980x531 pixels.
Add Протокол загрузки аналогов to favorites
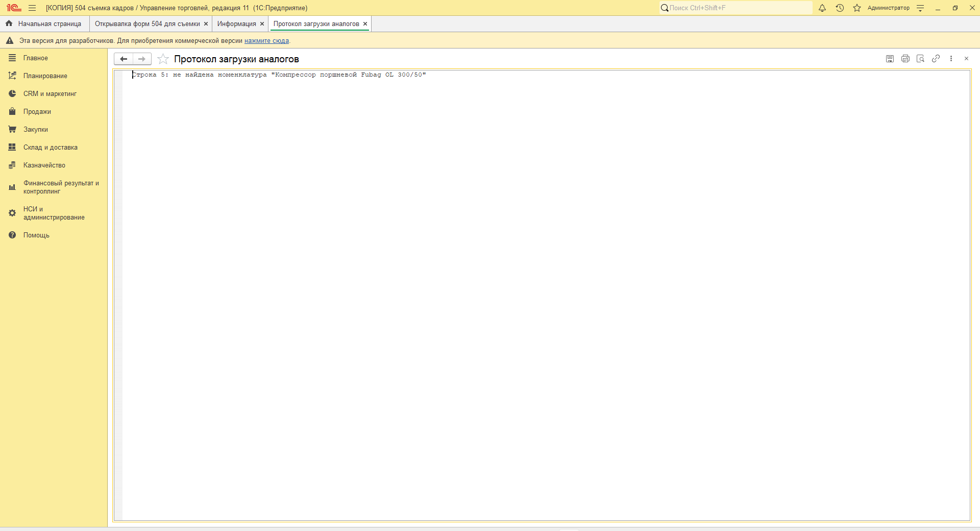163,59
